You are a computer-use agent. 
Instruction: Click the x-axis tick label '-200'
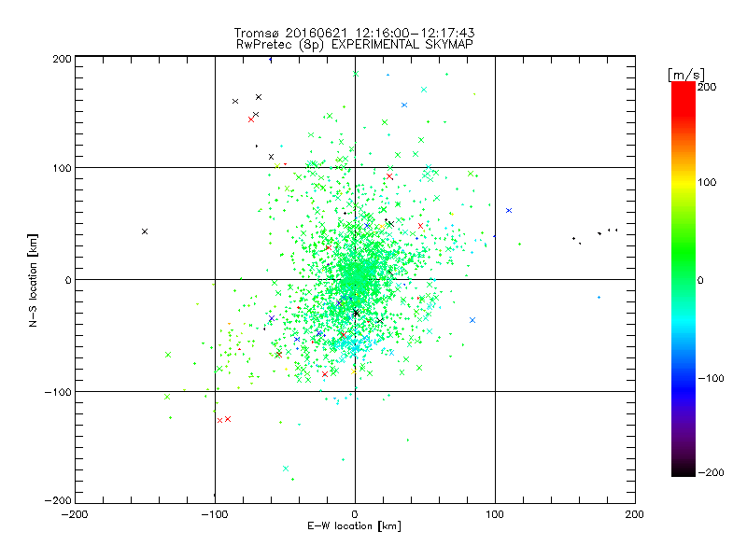(75, 514)
